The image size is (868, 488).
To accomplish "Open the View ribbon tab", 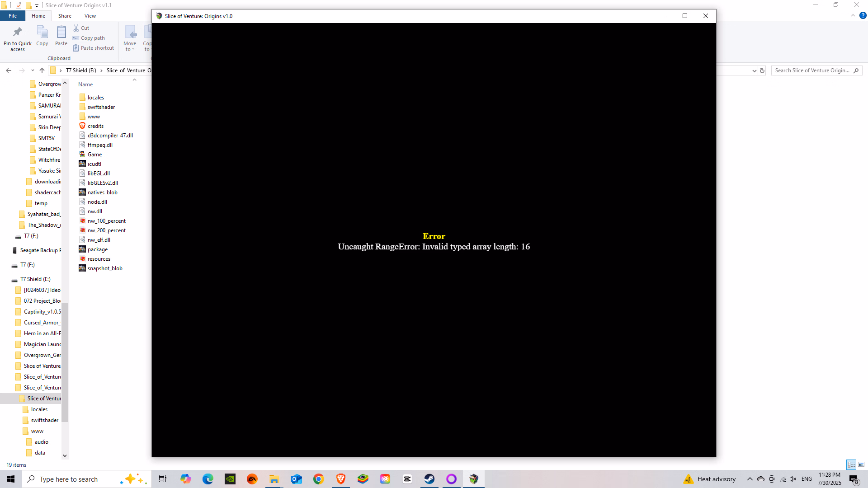I will 90,16.
